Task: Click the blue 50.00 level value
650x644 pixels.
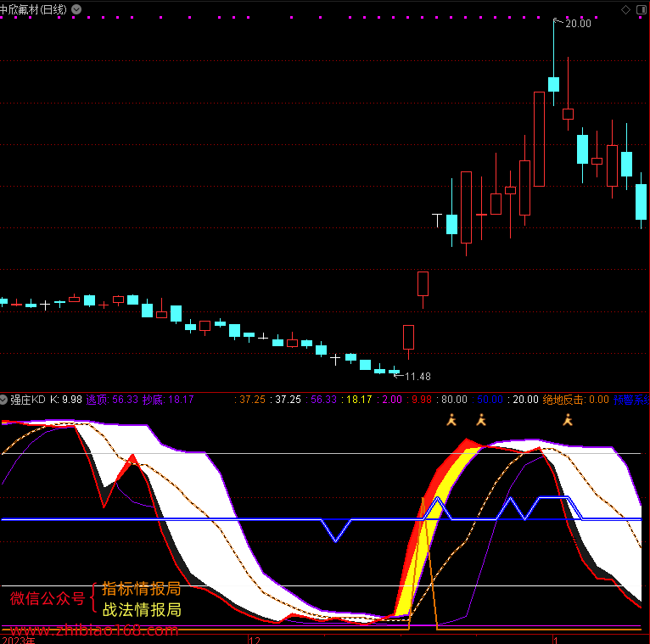Action: (490, 400)
